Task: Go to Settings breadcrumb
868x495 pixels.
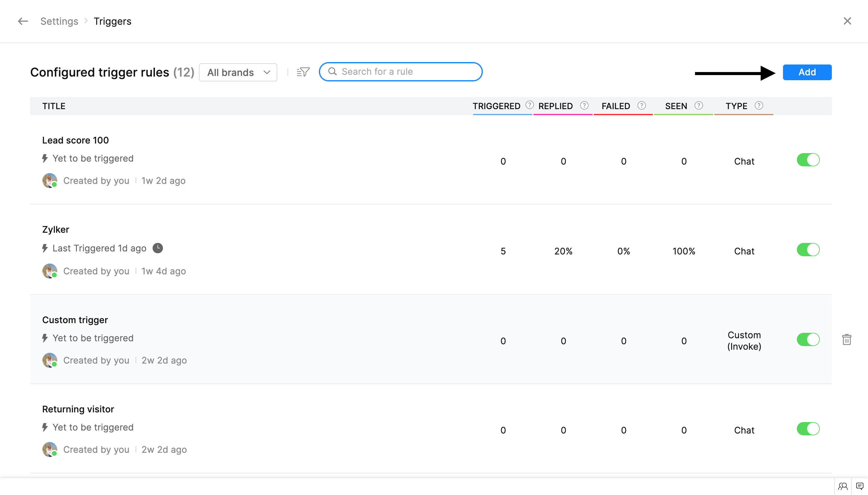Action: click(x=59, y=21)
